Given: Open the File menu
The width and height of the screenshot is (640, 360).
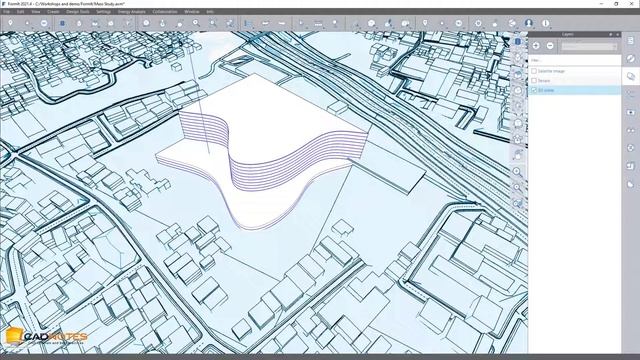Looking at the screenshot, I should point(7,12).
